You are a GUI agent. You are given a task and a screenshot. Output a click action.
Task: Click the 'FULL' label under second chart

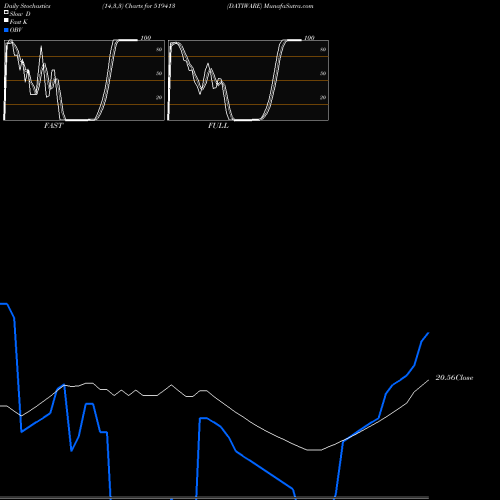tap(218, 126)
